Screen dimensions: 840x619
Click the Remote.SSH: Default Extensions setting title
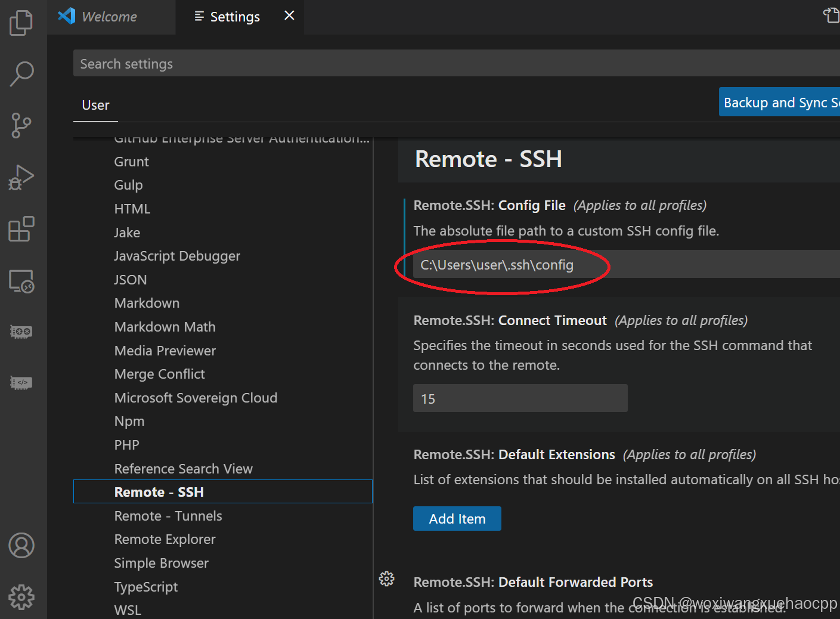click(514, 454)
